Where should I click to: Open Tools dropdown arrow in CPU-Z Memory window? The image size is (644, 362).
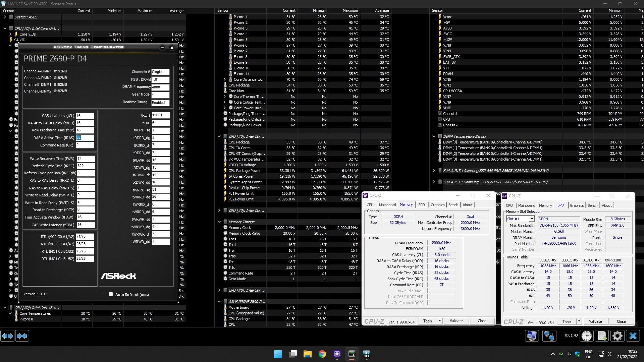click(x=440, y=321)
